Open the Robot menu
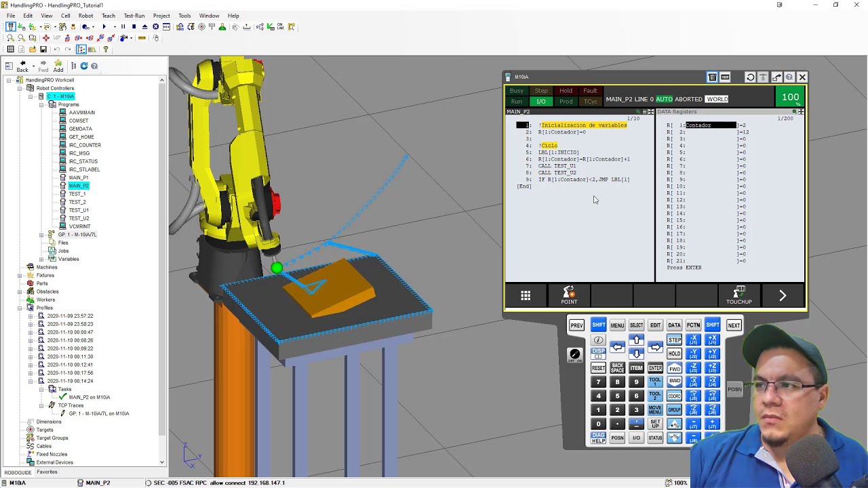This screenshot has width=868, height=488. click(x=85, y=16)
